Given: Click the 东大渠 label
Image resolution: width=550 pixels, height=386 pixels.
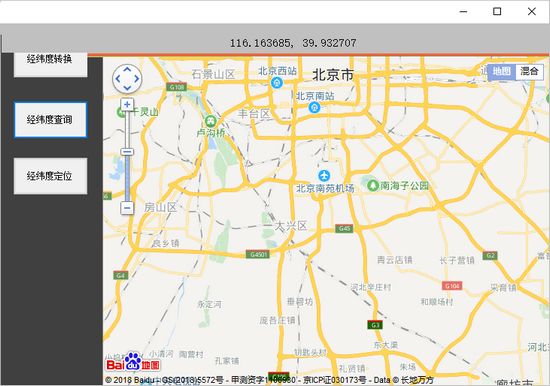Looking at the screenshot, I should tap(385, 345).
